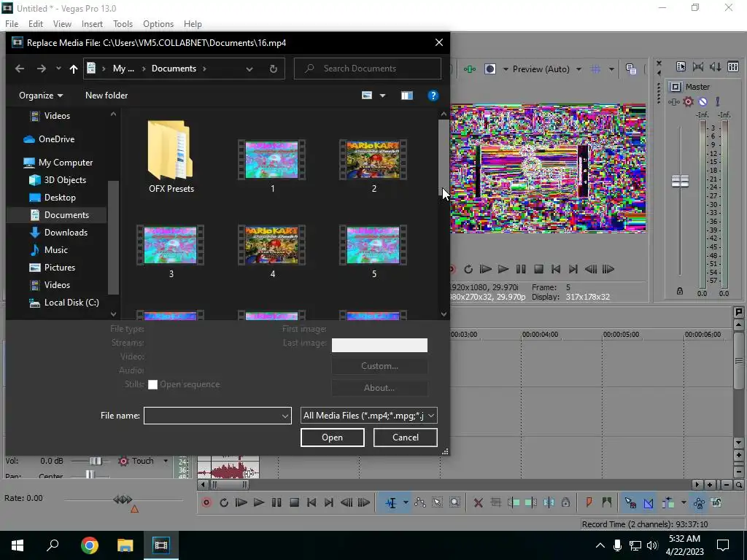Viewport: 747px width, 560px height.
Task: Click the Search Documents field
Action: 368,69
